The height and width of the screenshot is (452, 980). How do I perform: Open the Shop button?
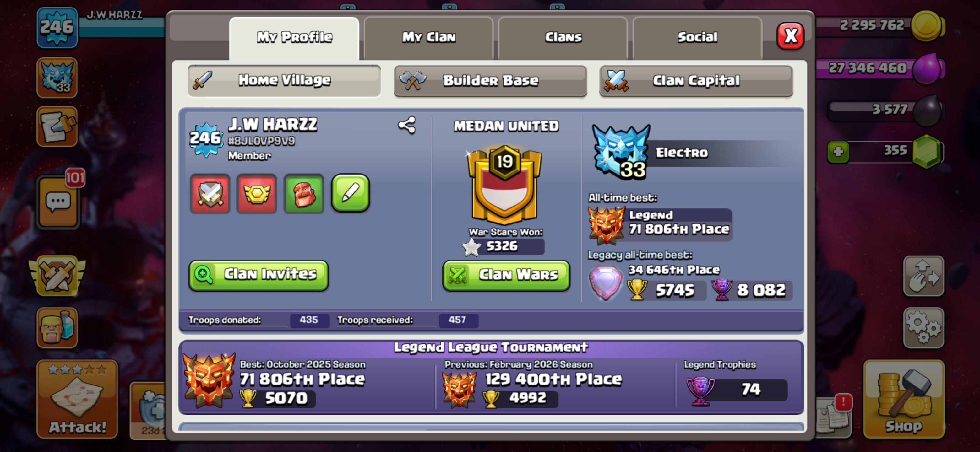[x=904, y=399]
